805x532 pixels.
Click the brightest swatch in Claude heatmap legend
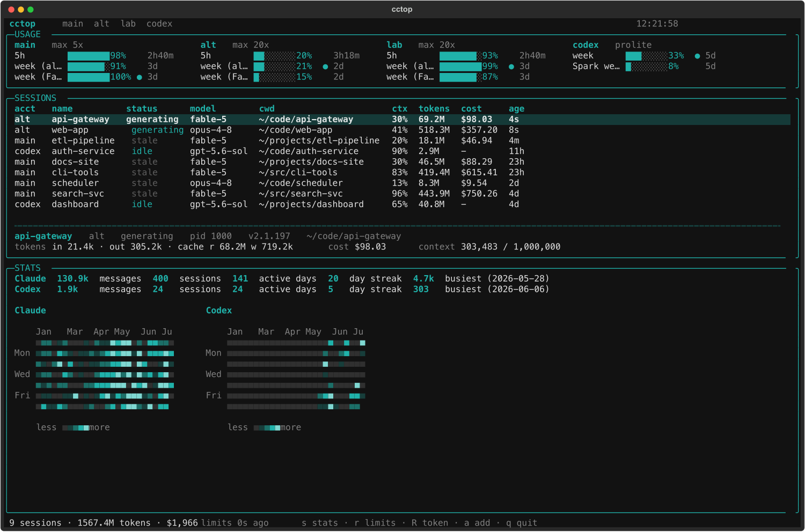(x=86, y=428)
